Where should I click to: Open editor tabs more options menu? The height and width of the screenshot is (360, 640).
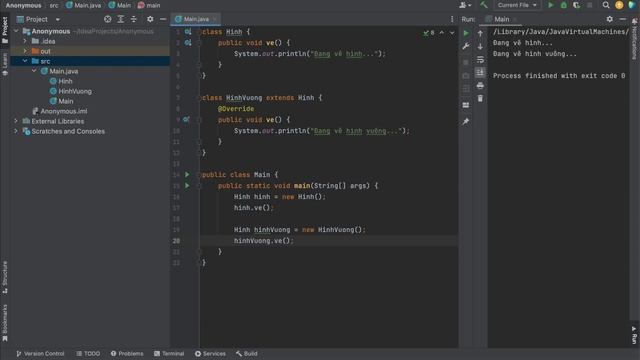pos(452,19)
